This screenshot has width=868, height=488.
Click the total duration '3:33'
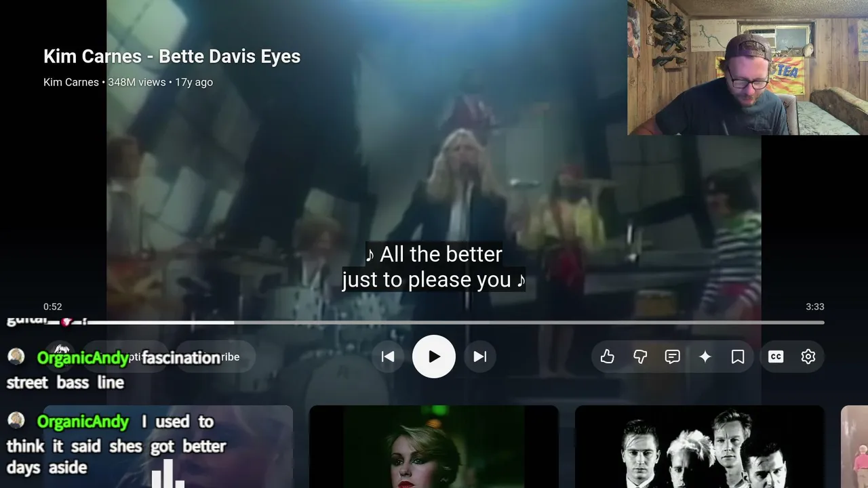coord(815,307)
